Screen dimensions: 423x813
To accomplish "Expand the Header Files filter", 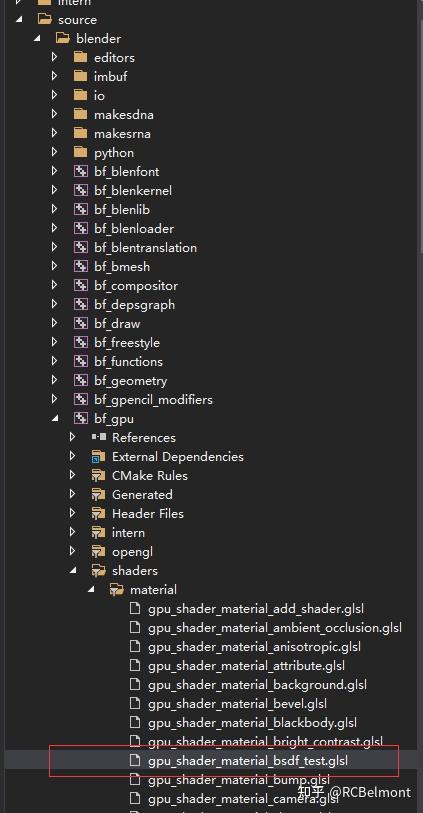I will pyautogui.click(x=73, y=513).
